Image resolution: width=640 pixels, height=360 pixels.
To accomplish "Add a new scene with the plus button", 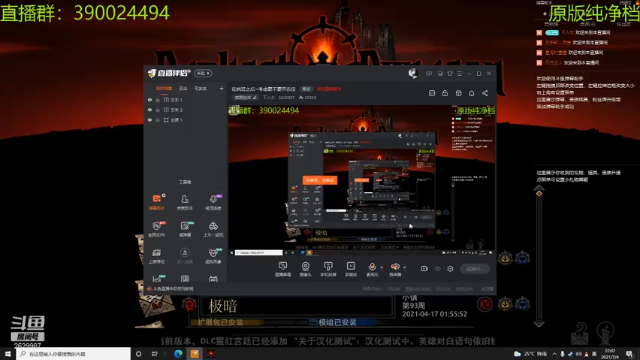I will (221, 88).
